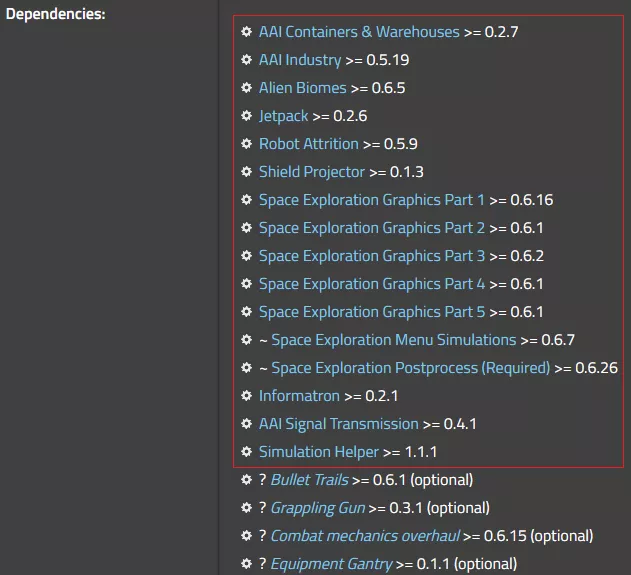Open the AAI Signal Transmission link
631x575 pixels.
click(x=338, y=424)
